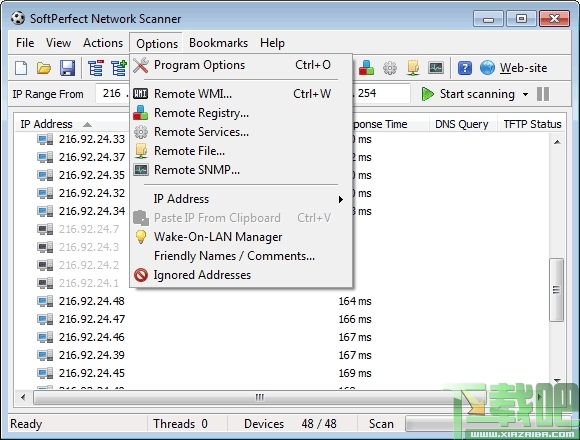The height and width of the screenshot is (440, 580).
Task: Click the Open folder toolbar icon
Action: [x=44, y=68]
